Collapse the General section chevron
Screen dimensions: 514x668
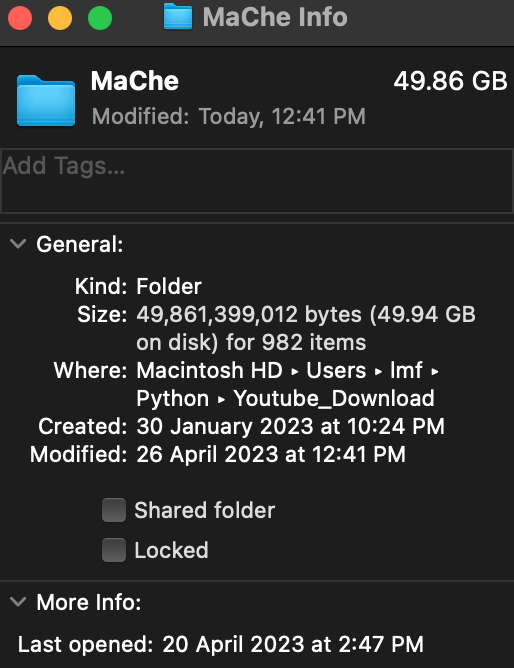coord(18,244)
